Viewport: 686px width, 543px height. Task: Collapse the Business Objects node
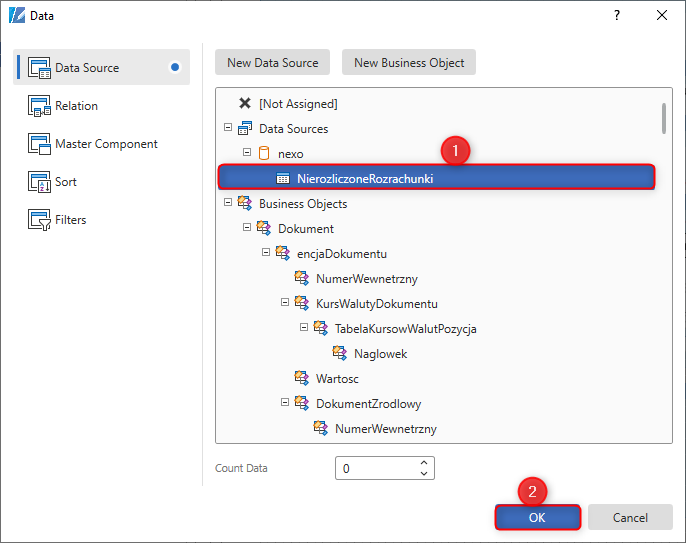(x=228, y=202)
